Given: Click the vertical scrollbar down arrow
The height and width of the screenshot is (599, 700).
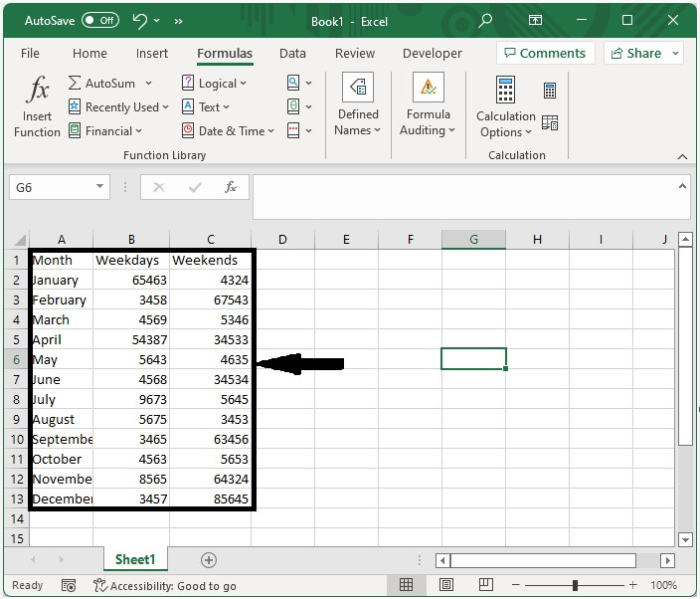Looking at the screenshot, I should click(x=685, y=539).
